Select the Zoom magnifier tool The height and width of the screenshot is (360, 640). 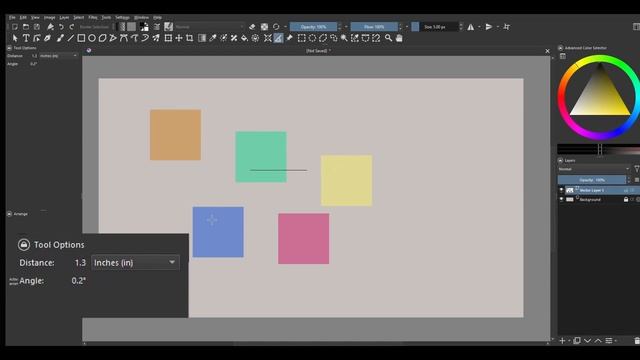[x=389, y=38]
